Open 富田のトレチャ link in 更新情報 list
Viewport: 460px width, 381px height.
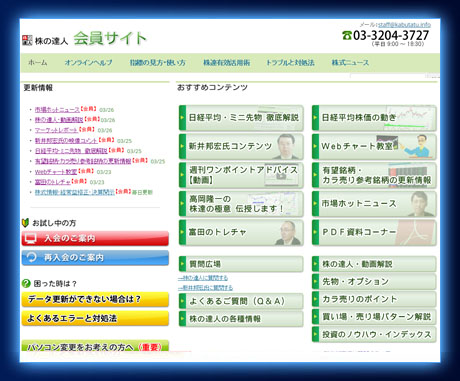pyautogui.click(x=53, y=182)
